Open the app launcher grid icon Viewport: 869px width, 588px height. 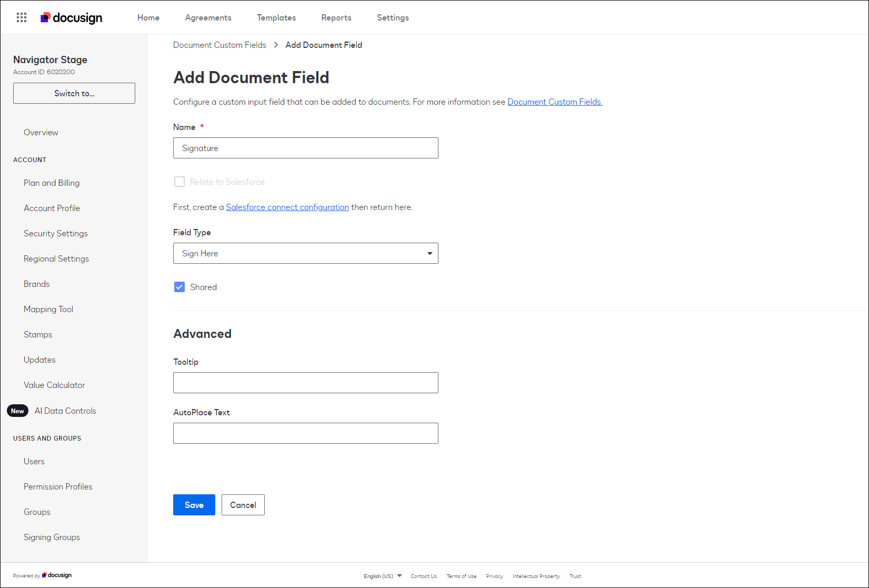pos(22,17)
